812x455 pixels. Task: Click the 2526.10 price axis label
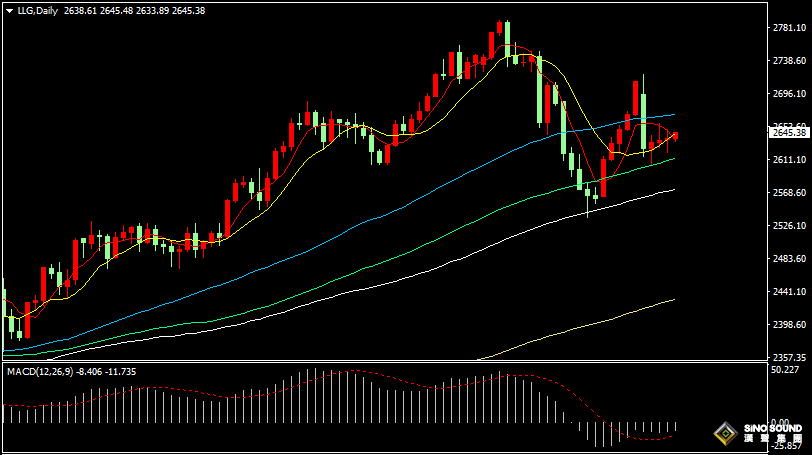789,226
